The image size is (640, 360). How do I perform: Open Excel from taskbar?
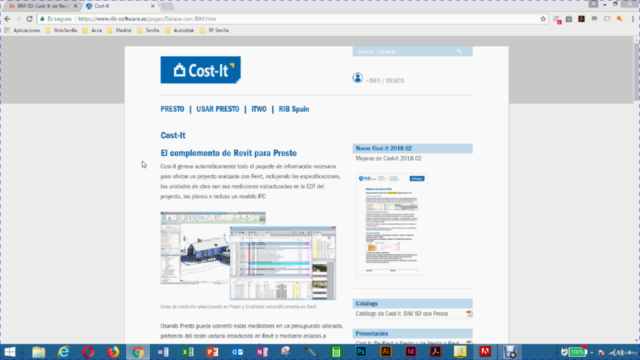click(188, 352)
